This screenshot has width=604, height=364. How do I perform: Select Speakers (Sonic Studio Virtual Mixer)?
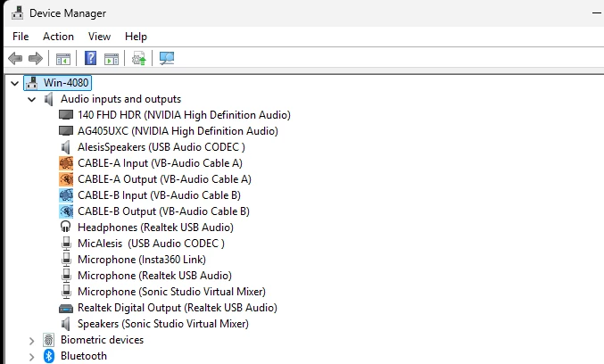163,324
